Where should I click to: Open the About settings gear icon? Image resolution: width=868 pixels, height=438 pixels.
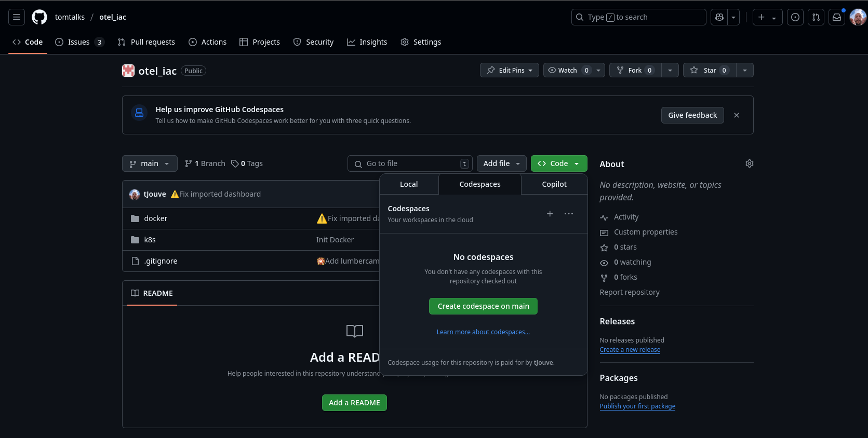tap(750, 163)
